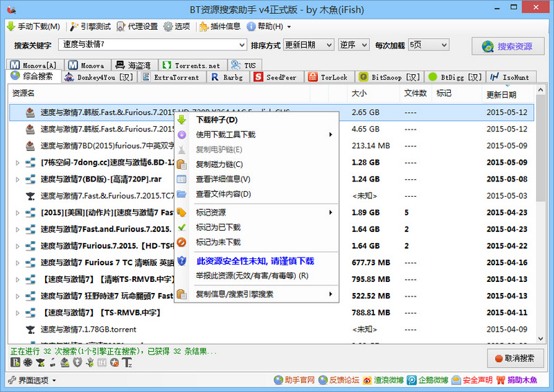Viewport: 554px width, 392px height.
Task: Click the 取消搜索 cancel search button
Action: click(x=515, y=359)
